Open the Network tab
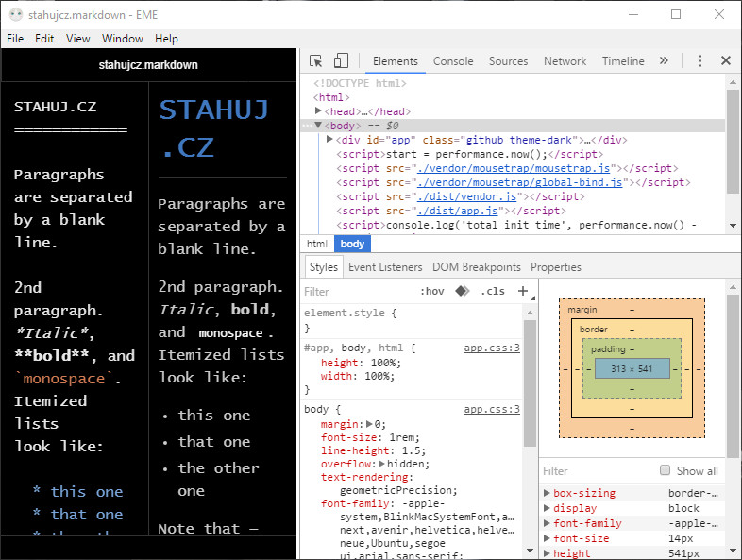Viewport: 742px width, 560px height. tap(565, 61)
